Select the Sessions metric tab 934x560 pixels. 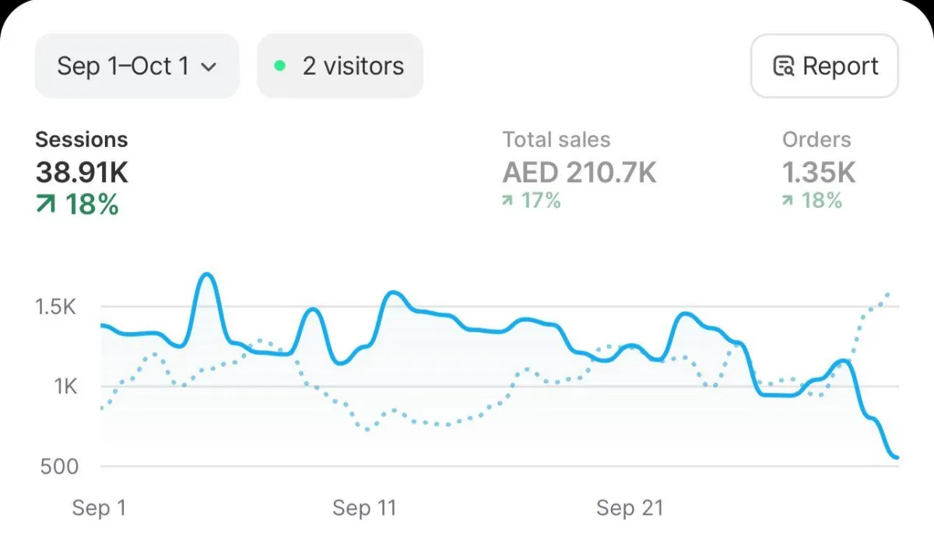tap(82, 140)
